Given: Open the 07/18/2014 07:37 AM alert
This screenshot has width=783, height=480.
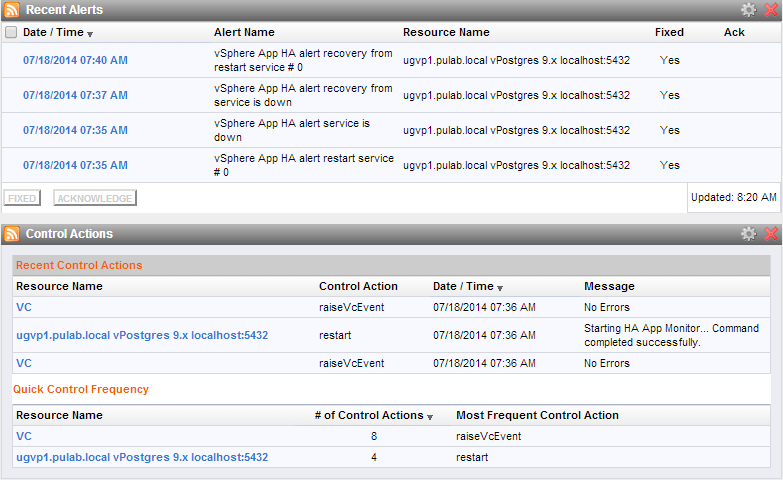Looking at the screenshot, I should click(x=75, y=95).
